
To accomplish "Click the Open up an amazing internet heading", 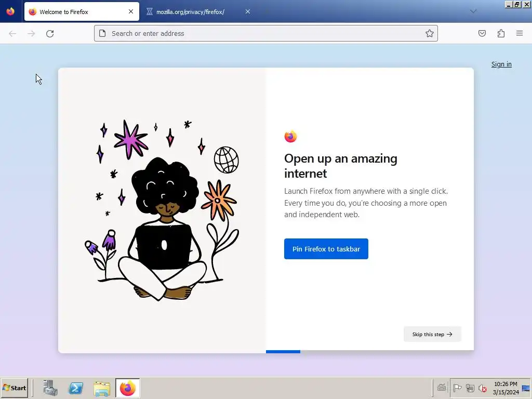I will pos(341,166).
